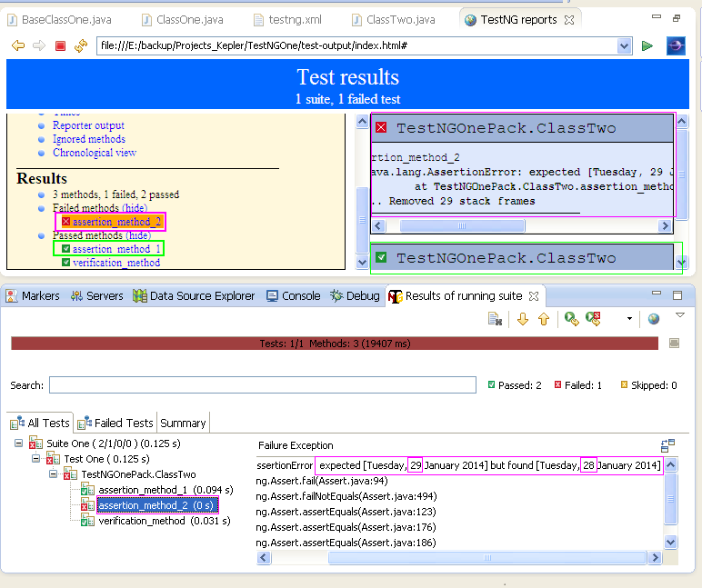Viewport: 702px width, 588px height.
Task: Click the failed TestNGOnePack.ClassTwo header
Action: pyautogui.click(x=522, y=128)
